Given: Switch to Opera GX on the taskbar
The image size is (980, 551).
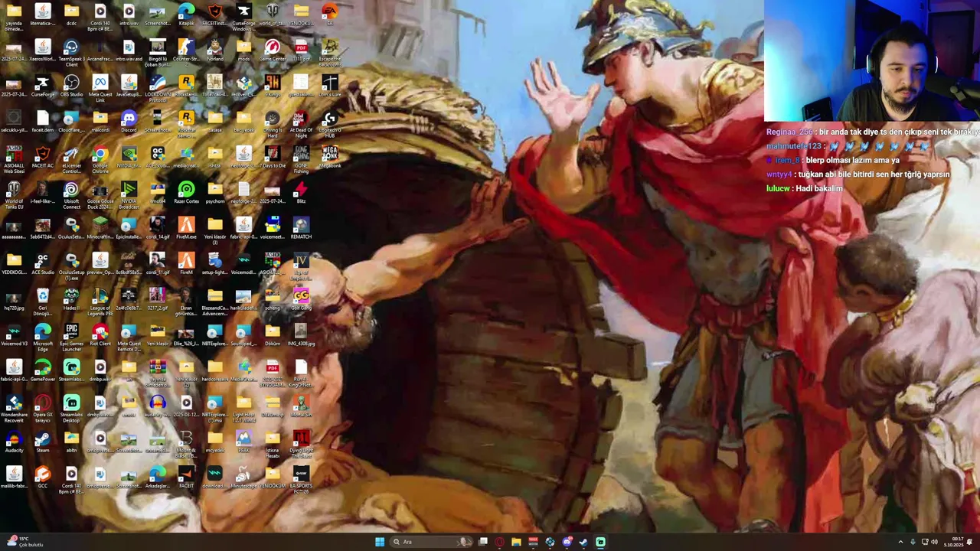Looking at the screenshot, I should click(499, 542).
